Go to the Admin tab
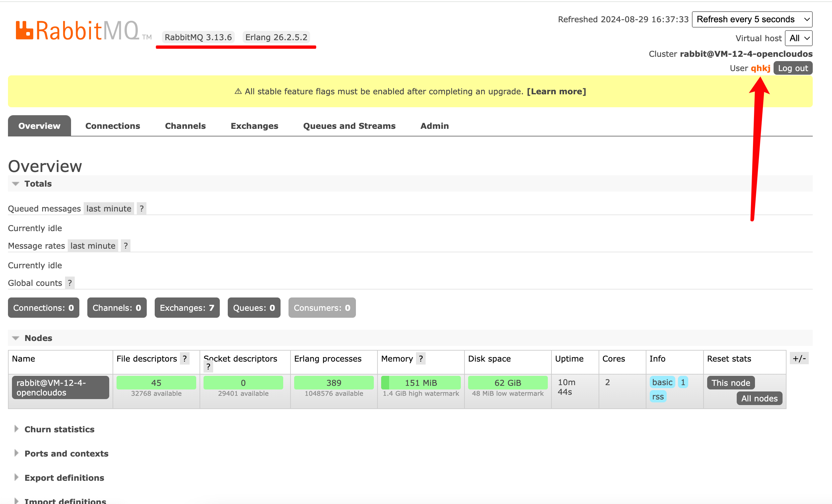The height and width of the screenshot is (504, 832). click(x=435, y=126)
